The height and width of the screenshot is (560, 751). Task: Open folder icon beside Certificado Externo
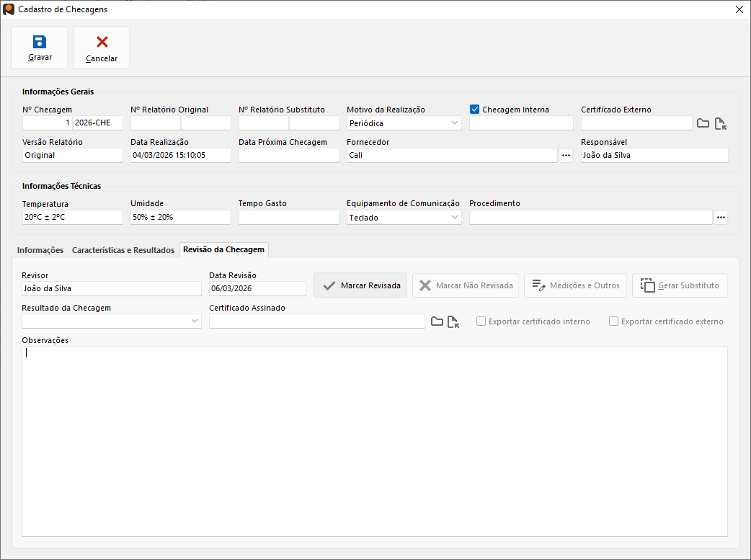pos(703,123)
